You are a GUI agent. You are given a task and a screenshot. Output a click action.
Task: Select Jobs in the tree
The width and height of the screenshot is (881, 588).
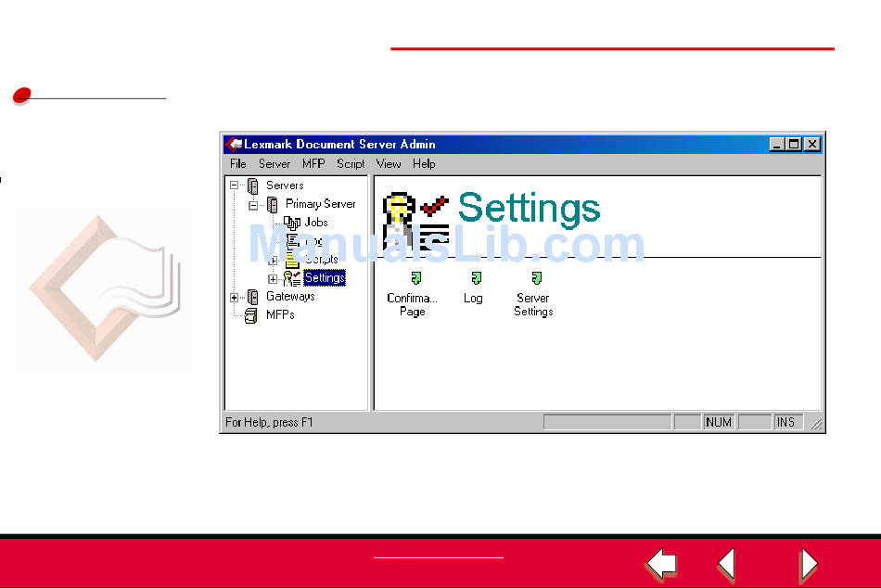click(315, 223)
